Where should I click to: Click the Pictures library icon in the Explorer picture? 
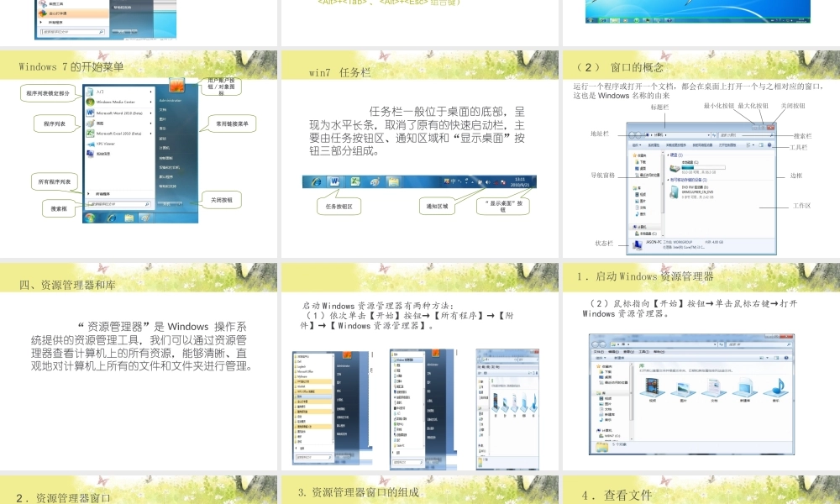click(682, 387)
